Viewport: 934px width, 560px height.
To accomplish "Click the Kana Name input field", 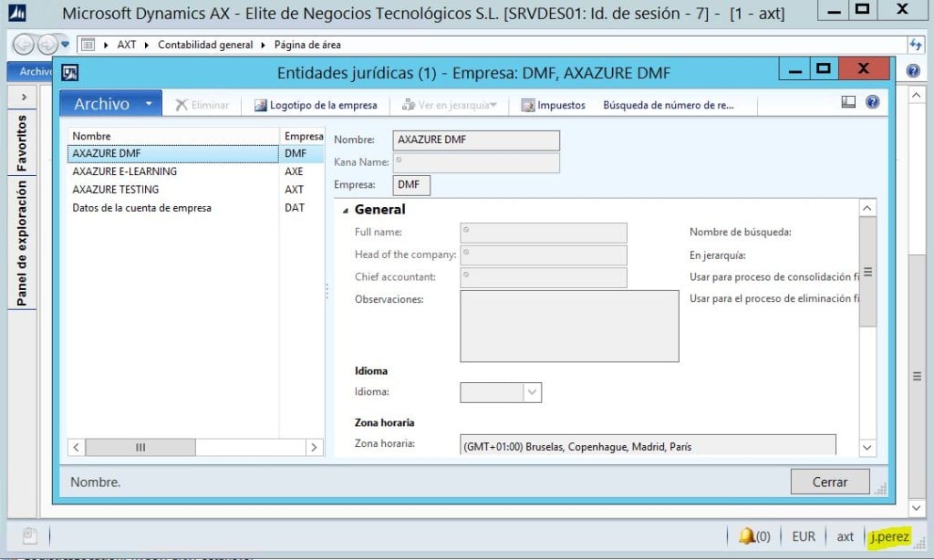I will [476, 162].
